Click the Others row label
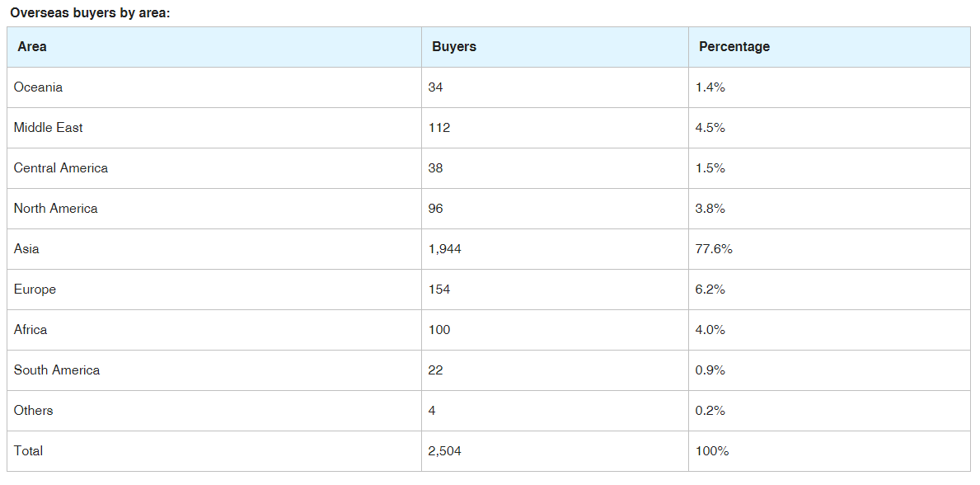The height and width of the screenshot is (485, 980). tap(33, 411)
